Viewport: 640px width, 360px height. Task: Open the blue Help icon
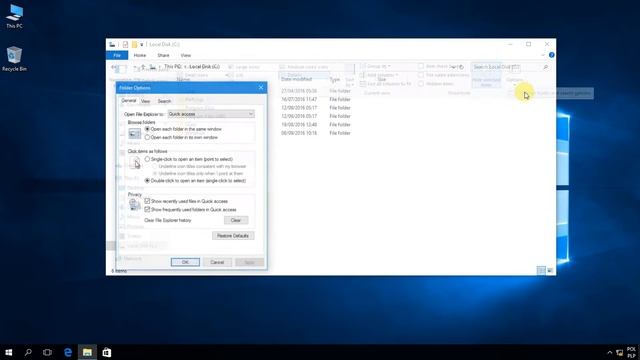[551, 55]
